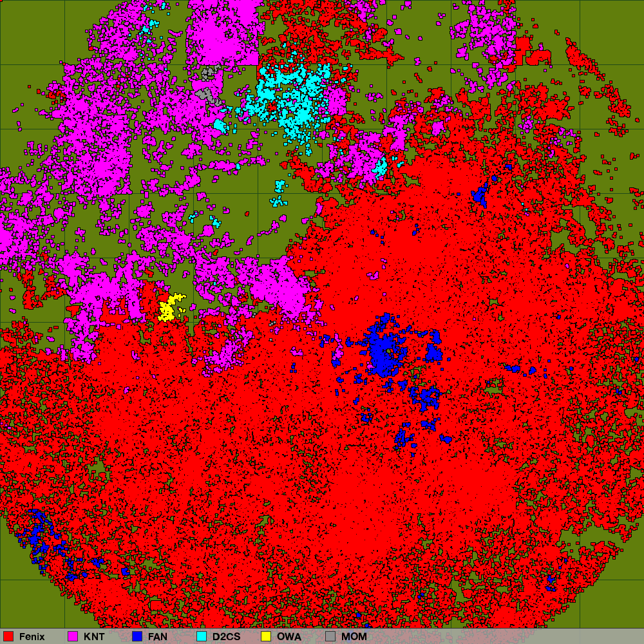Select the gray MOM legend swatch
The image size is (644, 644).
(330, 636)
